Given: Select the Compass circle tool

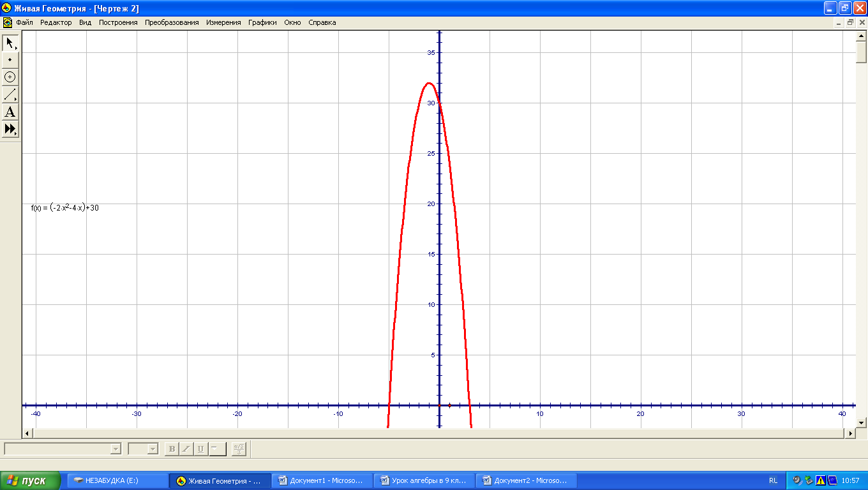Looking at the screenshot, I should (x=10, y=77).
